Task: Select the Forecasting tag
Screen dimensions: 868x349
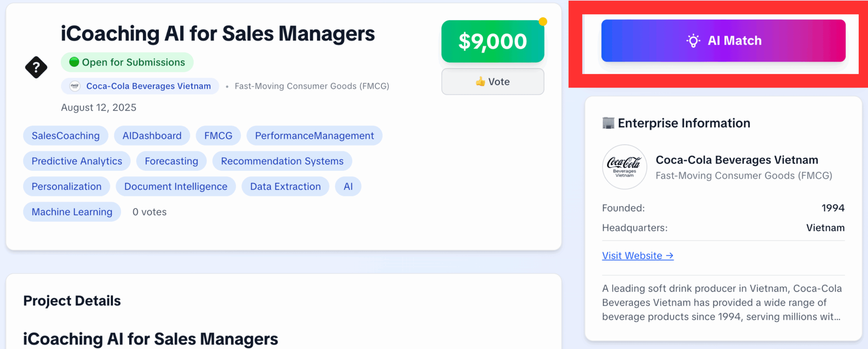Action: pos(171,161)
